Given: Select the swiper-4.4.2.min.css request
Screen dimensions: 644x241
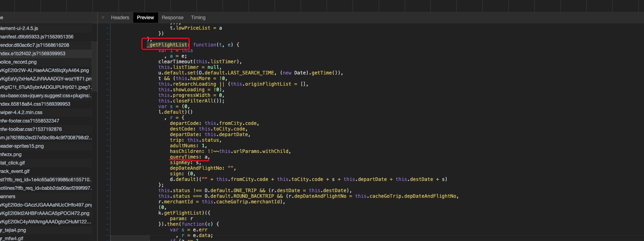Looking at the screenshot, I should tap(46, 112).
